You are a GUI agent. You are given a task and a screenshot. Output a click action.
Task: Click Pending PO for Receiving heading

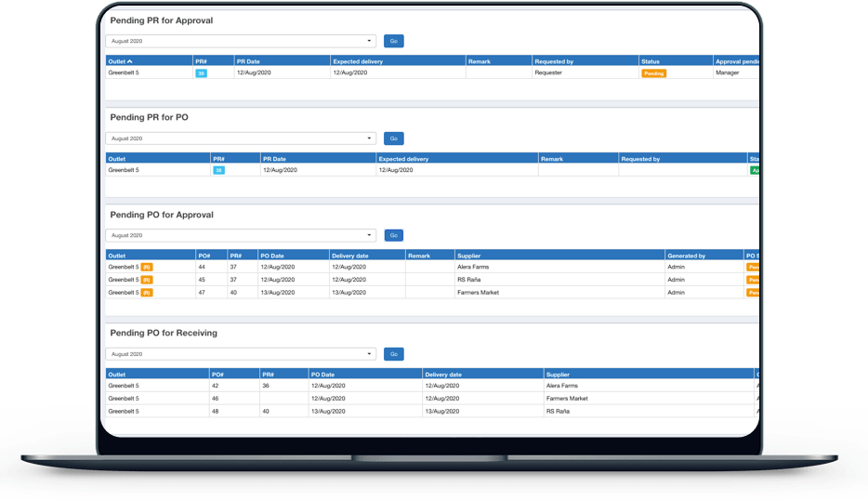coord(164,333)
